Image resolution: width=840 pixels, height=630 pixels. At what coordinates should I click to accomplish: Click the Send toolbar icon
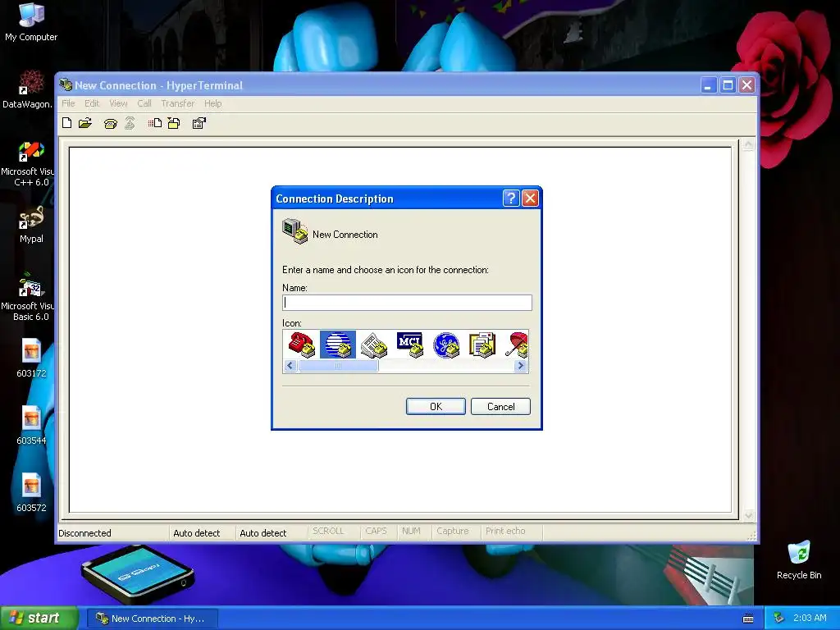pos(155,123)
